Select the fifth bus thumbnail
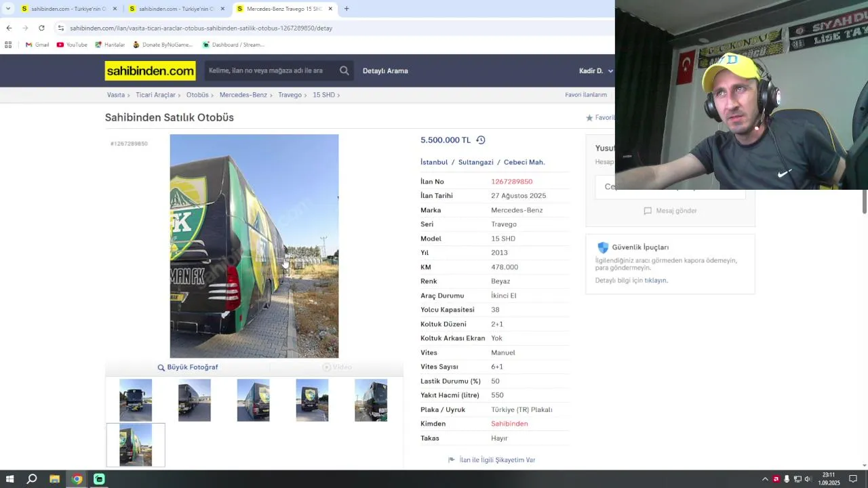868x488 pixels. (x=371, y=401)
